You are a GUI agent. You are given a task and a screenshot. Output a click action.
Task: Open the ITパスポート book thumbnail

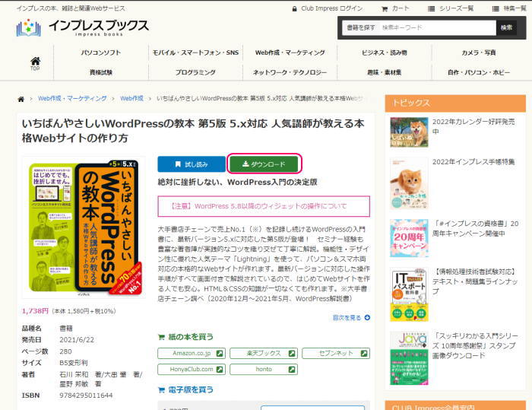coord(409,294)
